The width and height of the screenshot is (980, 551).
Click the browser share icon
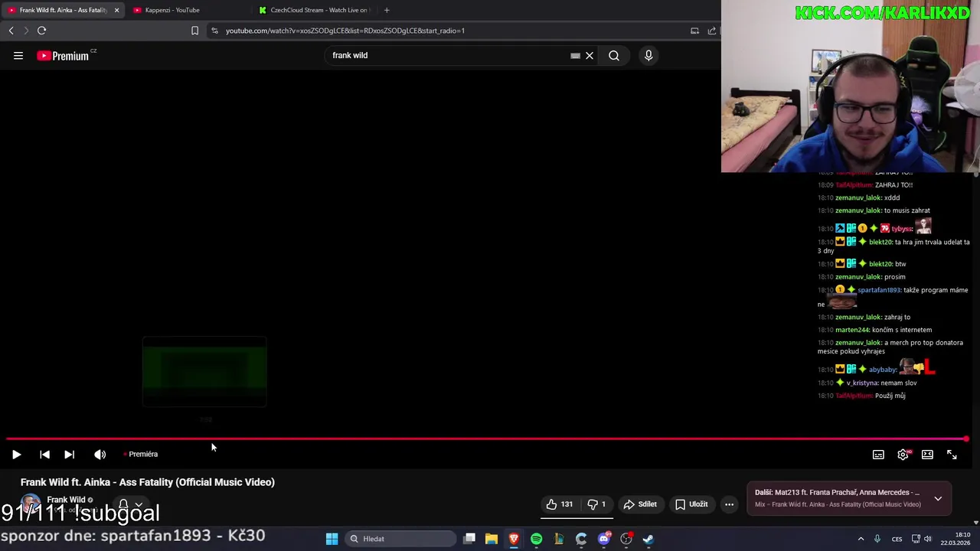click(x=712, y=31)
